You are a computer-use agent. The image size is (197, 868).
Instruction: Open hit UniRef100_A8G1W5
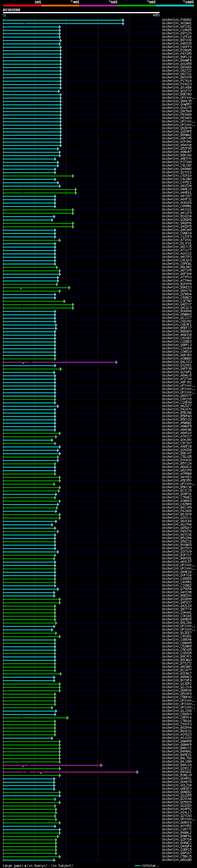pyautogui.click(x=177, y=860)
